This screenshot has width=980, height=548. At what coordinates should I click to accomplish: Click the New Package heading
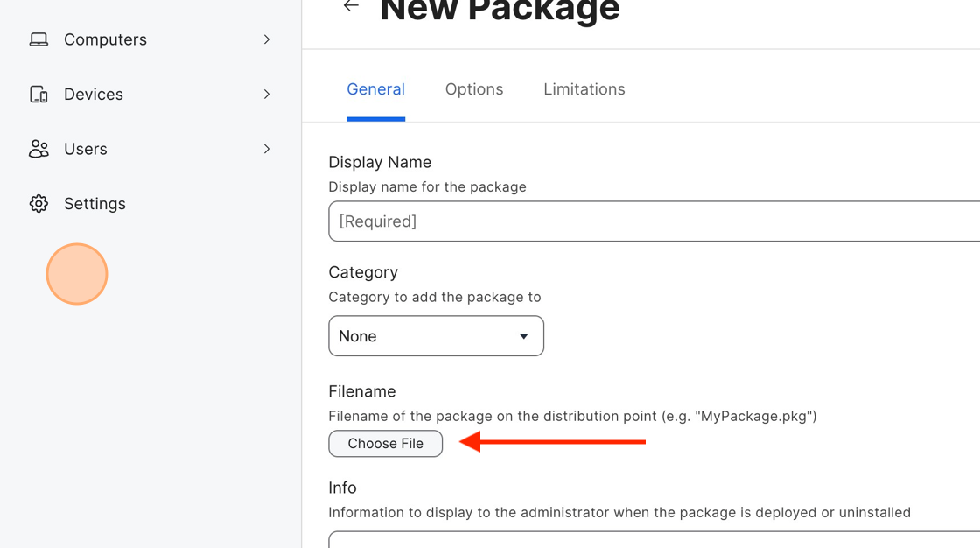500,10
